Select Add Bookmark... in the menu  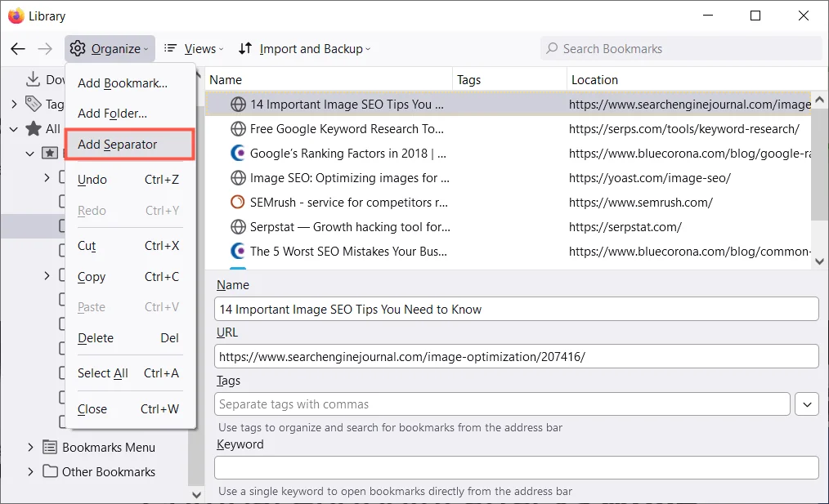point(123,83)
